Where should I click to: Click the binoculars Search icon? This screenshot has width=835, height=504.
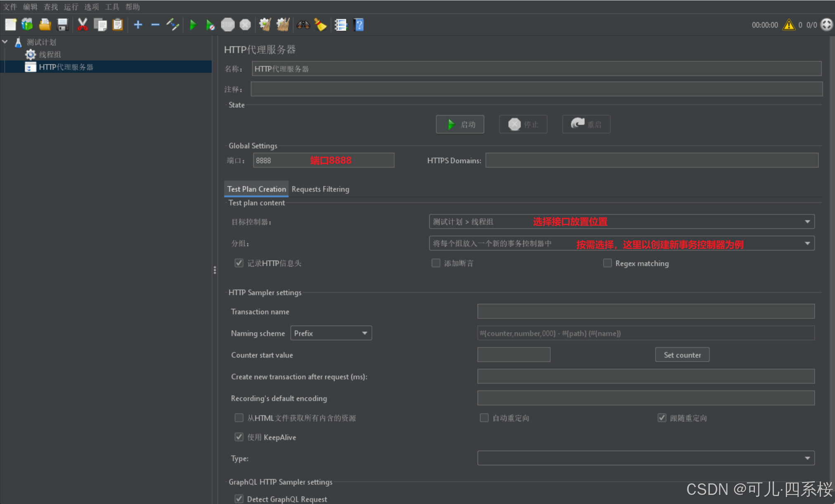pos(303,25)
